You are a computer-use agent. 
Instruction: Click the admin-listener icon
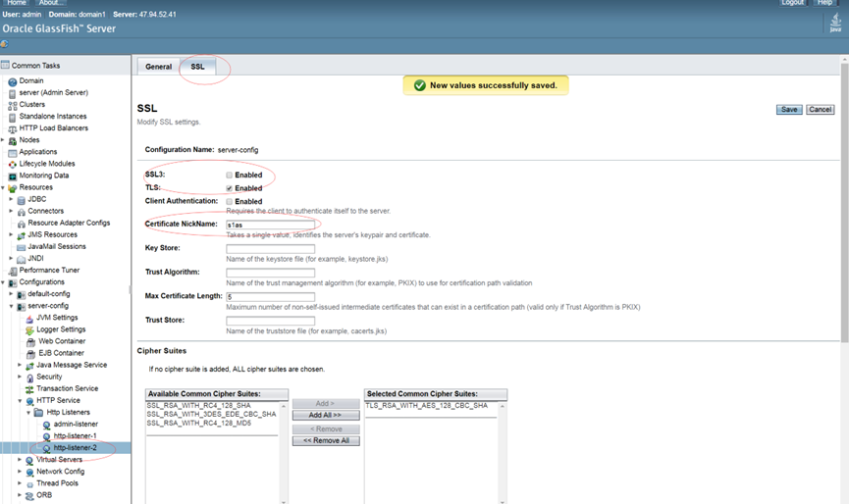click(x=46, y=425)
